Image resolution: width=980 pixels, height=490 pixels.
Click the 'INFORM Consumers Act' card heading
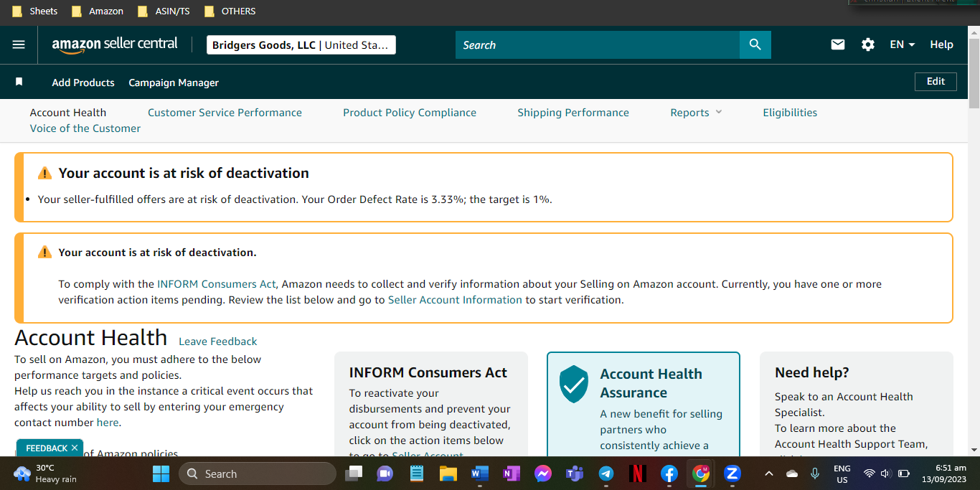tap(428, 372)
